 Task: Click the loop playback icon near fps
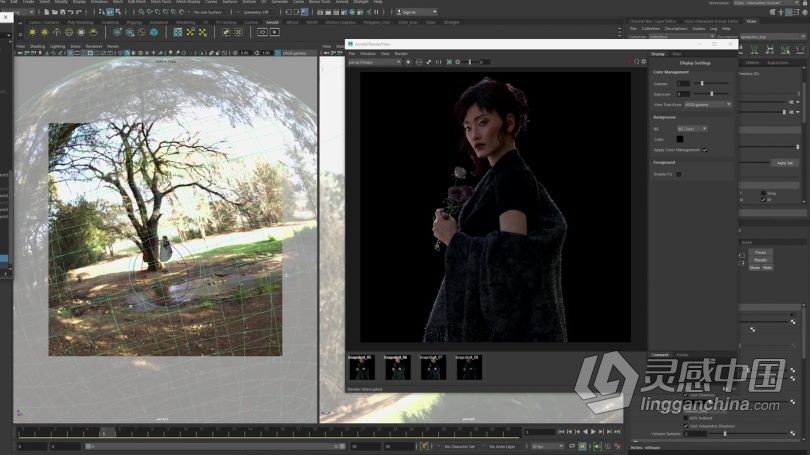[572, 446]
